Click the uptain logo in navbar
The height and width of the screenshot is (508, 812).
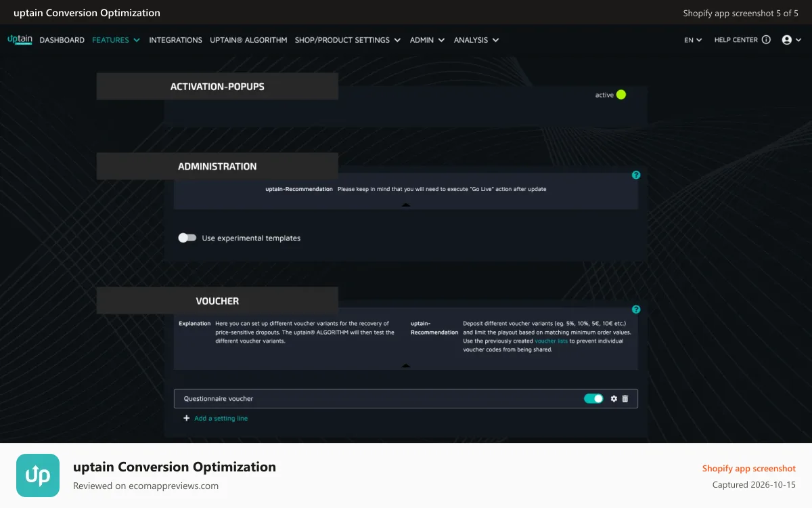(x=20, y=40)
